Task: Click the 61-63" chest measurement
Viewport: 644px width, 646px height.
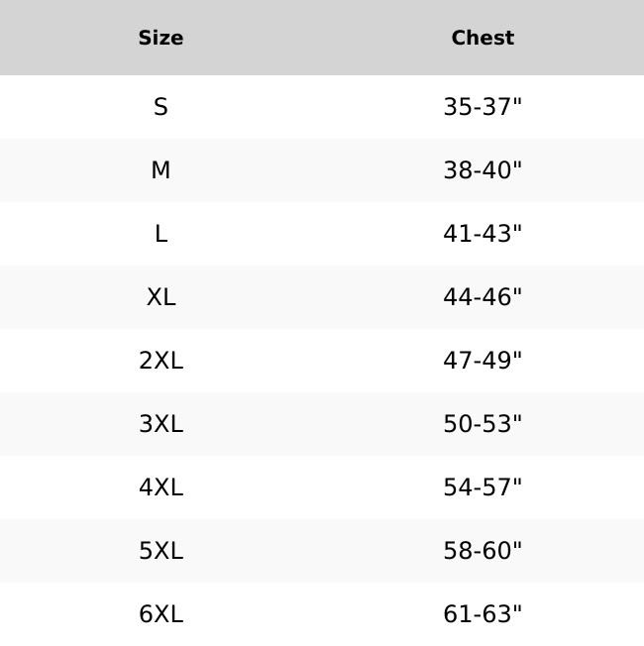Action: [x=483, y=614]
